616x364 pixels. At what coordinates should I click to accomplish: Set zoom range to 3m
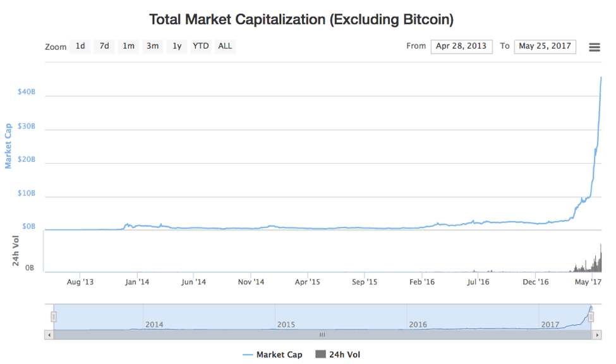(152, 46)
